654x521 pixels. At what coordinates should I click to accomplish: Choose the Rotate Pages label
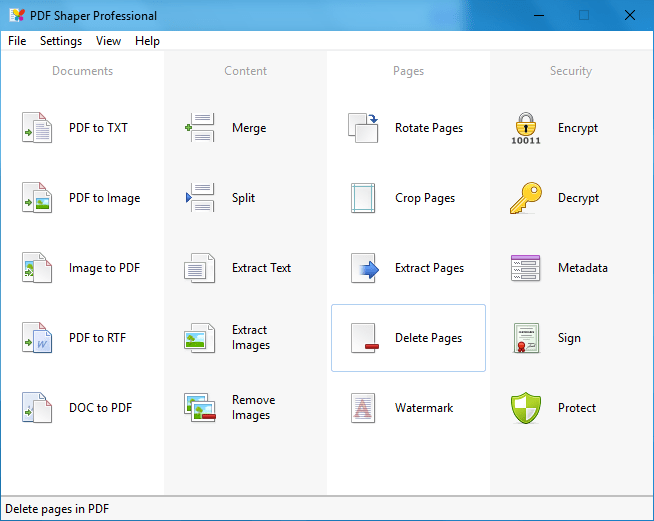click(429, 128)
